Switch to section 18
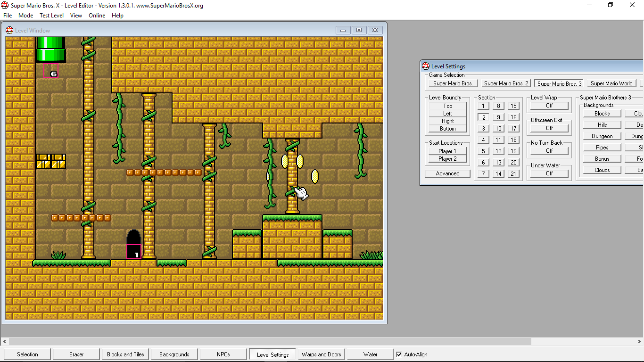644x362 pixels. 513,140
